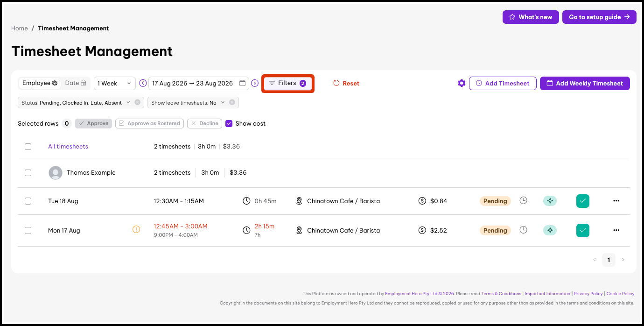Click duration clock icon beside 2h 15m
The height and width of the screenshot is (326, 644).
click(x=246, y=230)
